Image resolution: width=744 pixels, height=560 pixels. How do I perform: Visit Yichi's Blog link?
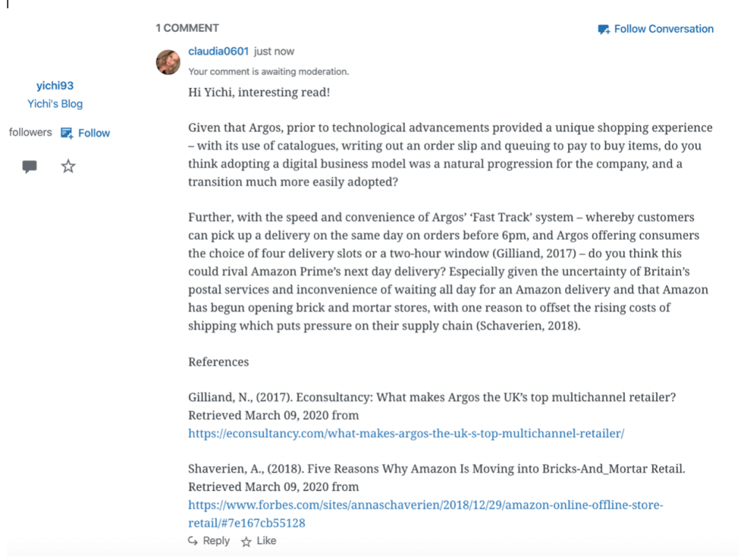pyautogui.click(x=55, y=104)
